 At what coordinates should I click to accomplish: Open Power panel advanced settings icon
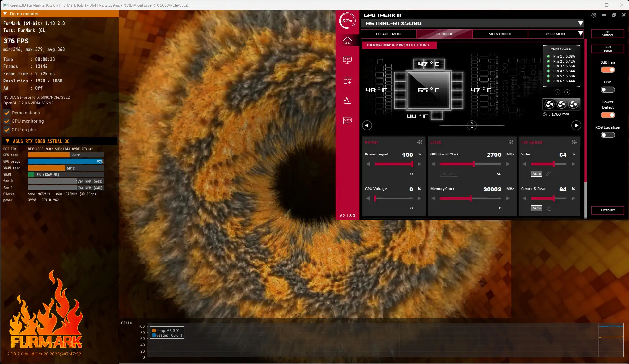click(420, 142)
